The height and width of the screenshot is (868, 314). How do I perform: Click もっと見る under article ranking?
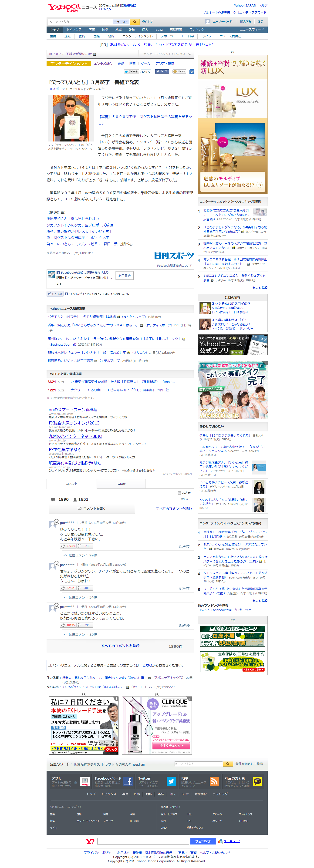tap(260, 287)
